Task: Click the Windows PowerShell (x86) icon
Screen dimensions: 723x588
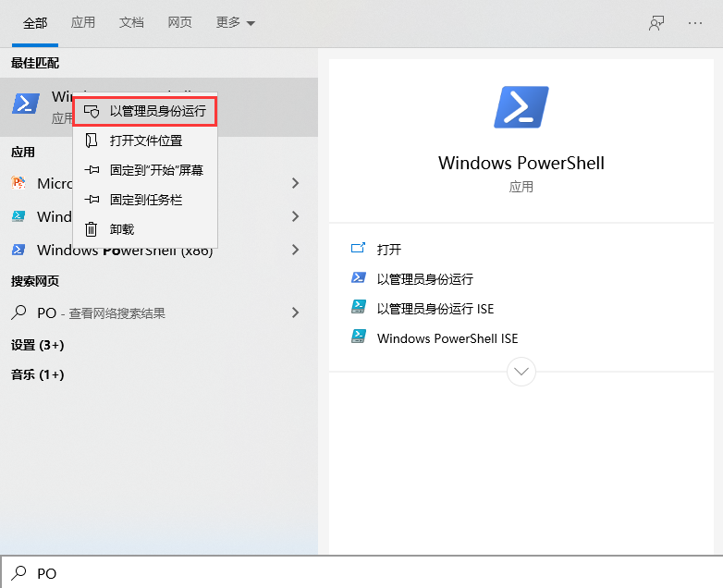Action: tap(18, 250)
